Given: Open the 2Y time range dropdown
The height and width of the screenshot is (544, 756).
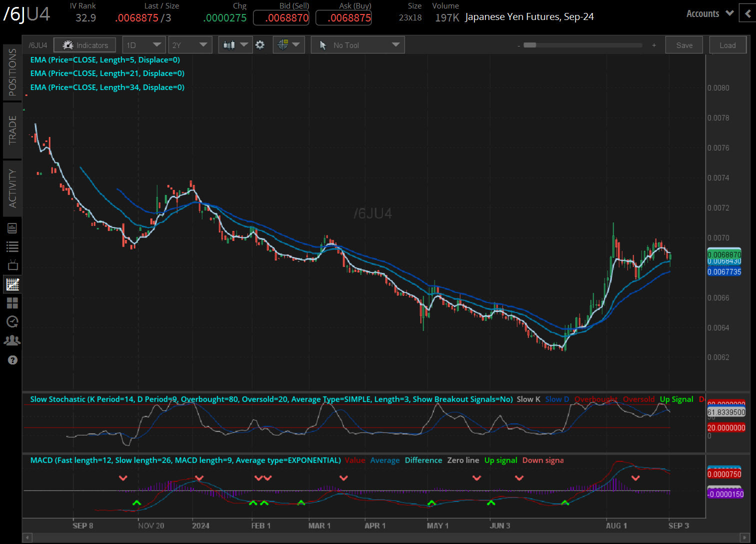Looking at the screenshot, I should pos(189,45).
